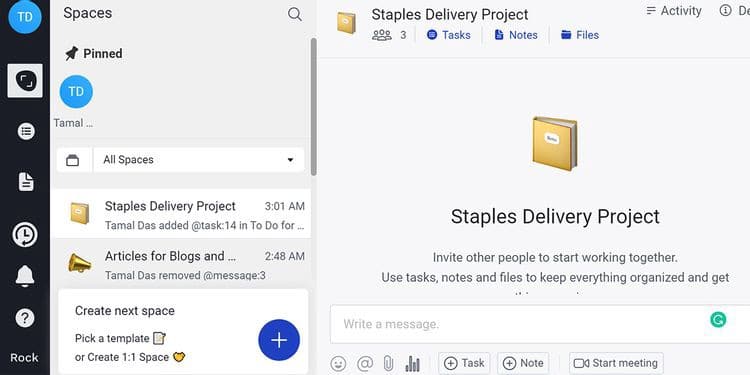The width and height of the screenshot is (750, 375).
Task: Open the Files tab in header
Action: tap(580, 35)
